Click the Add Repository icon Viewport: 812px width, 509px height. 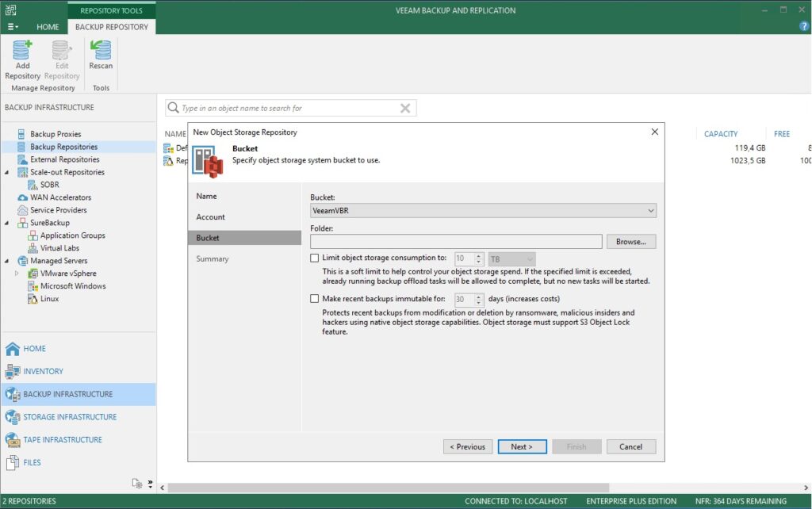pyautogui.click(x=22, y=51)
